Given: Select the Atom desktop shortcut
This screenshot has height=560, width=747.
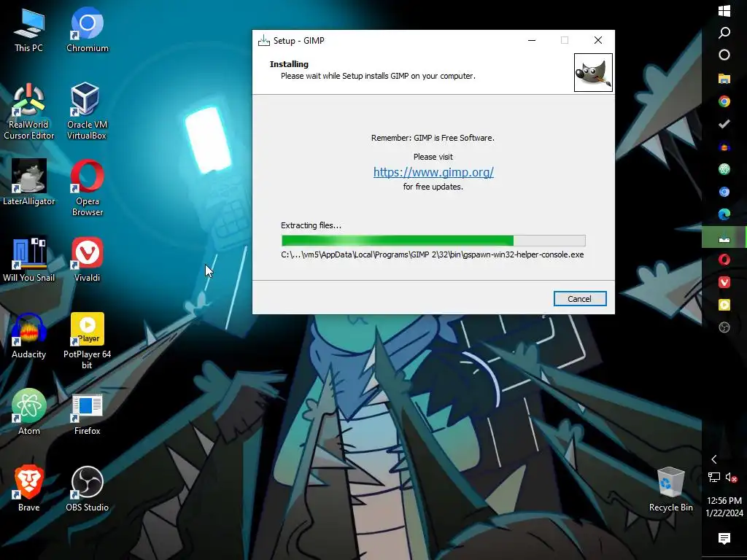Looking at the screenshot, I should (x=28, y=413).
